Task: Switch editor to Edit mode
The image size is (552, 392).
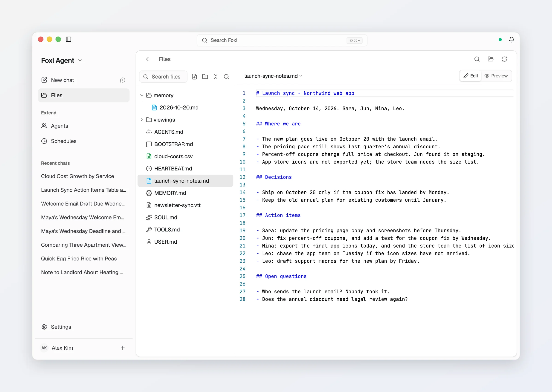Action: pos(471,76)
